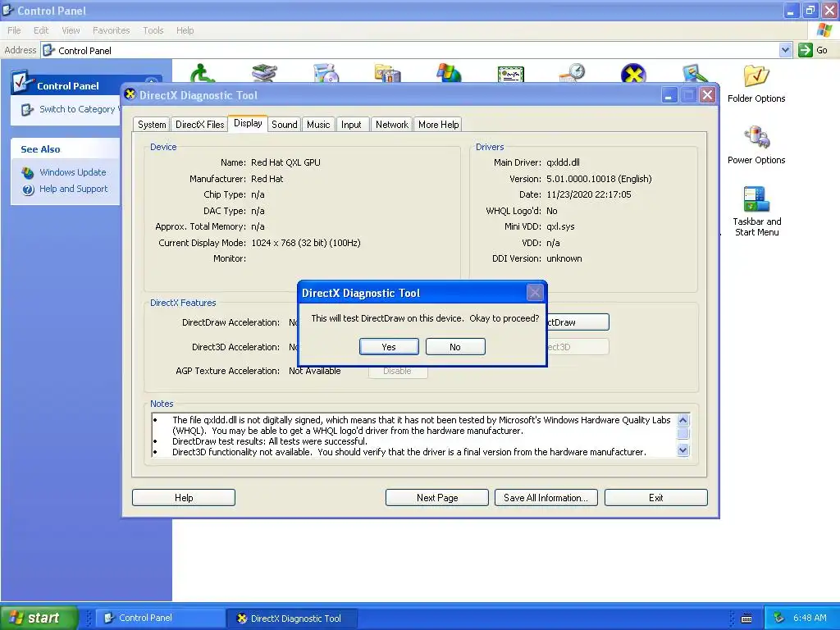This screenshot has width=840, height=630.
Task: Open the Favorites menu
Action: point(112,30)
